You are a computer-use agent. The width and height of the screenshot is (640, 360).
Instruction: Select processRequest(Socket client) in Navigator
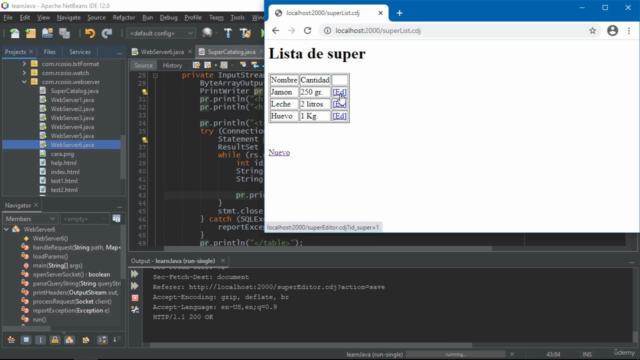click(x=72, y=301)
